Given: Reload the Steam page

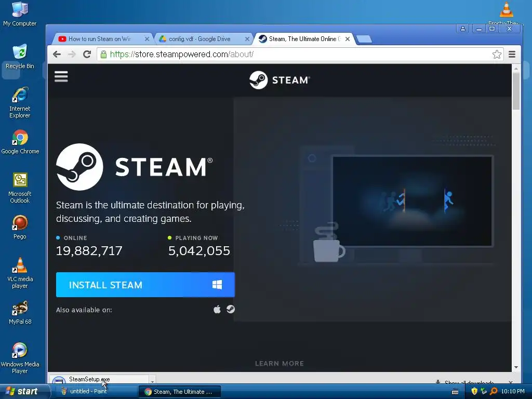Looking at the screenshot, I should [87, 54].
